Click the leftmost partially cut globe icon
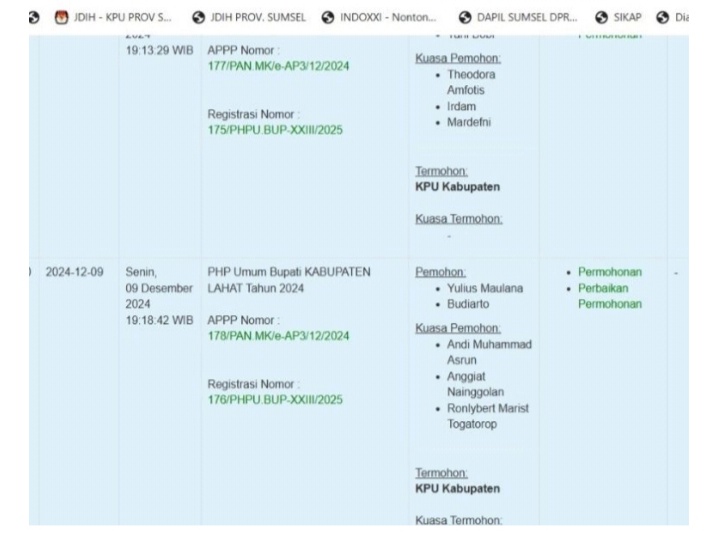Image resolution: width=718 pixels, height=537 pixels. [x=34, y=17]
